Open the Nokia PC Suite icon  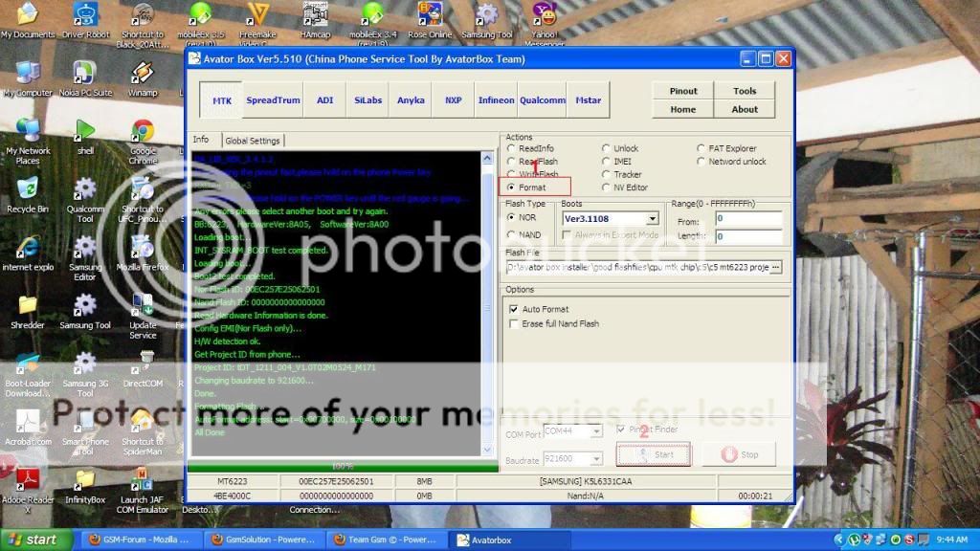click(85, 73)
